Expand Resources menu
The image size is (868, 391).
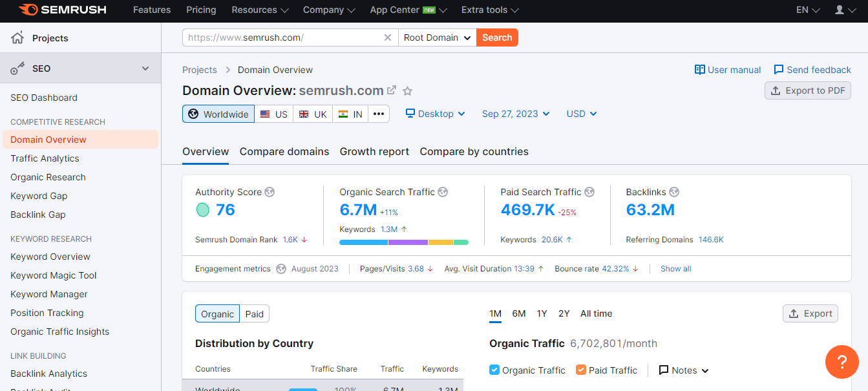(x=260, y=10)
